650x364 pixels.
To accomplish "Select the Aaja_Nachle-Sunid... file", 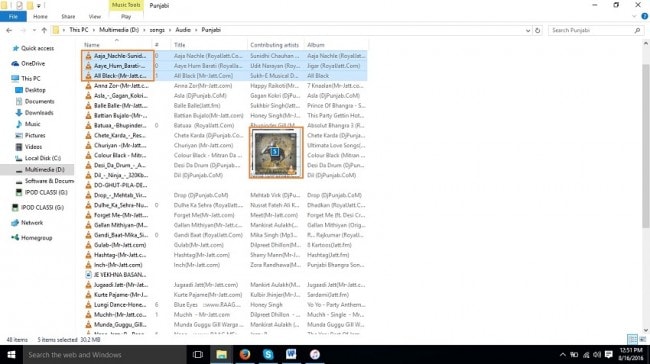I will pyautogui.click(x=119, y=56).
